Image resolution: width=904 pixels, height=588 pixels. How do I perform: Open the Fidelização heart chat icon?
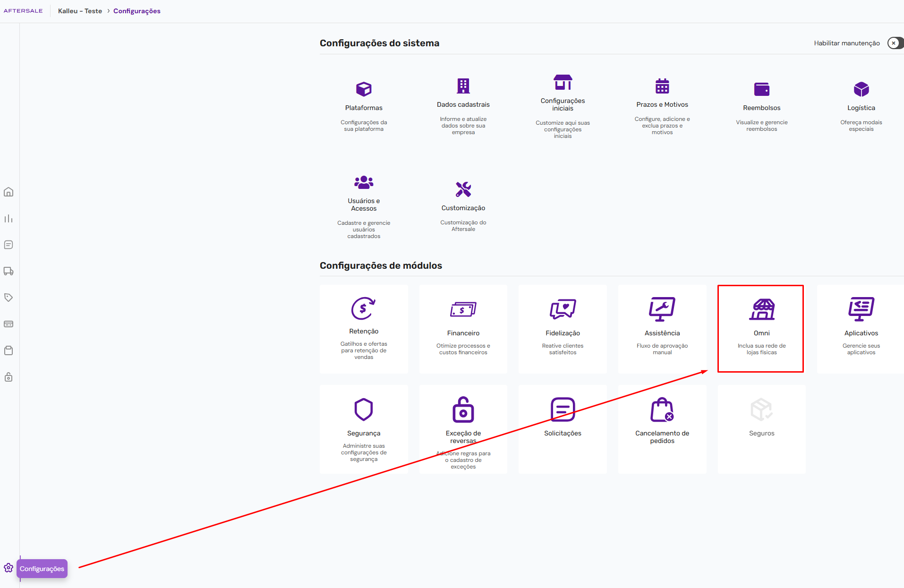[563, 309]
